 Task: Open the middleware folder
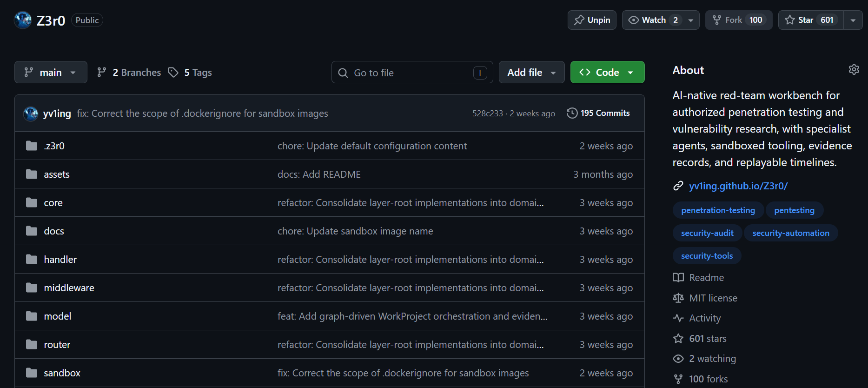(69, 288)
